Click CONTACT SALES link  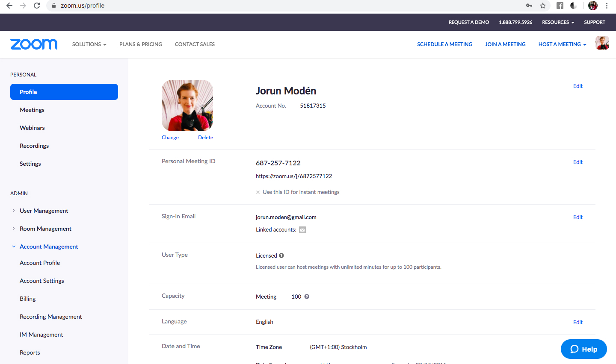[195, 44]
